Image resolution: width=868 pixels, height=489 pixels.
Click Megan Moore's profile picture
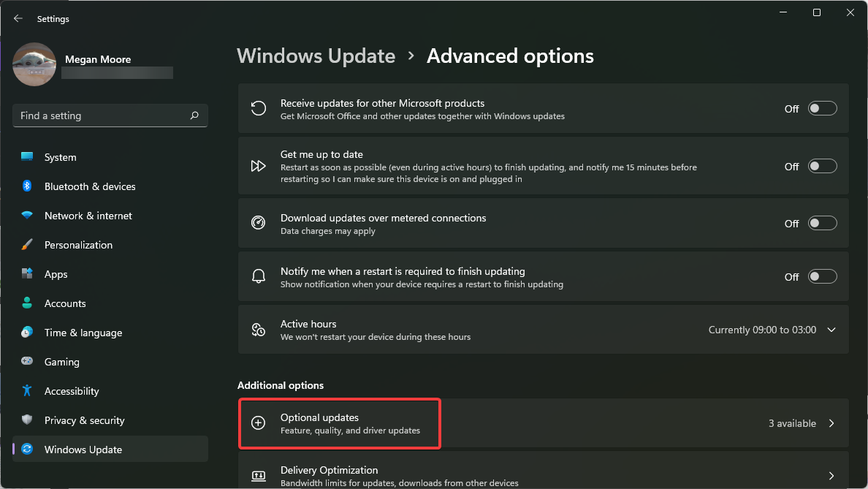(x=34, y=64)
